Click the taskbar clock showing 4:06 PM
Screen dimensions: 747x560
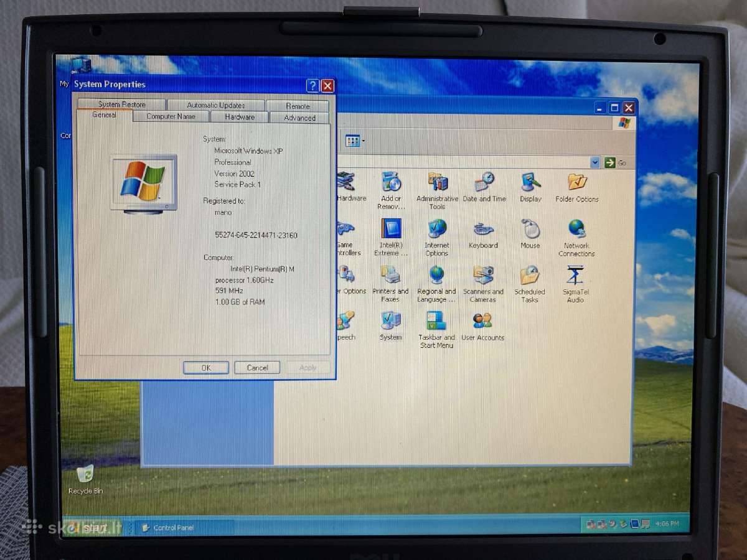666,524
